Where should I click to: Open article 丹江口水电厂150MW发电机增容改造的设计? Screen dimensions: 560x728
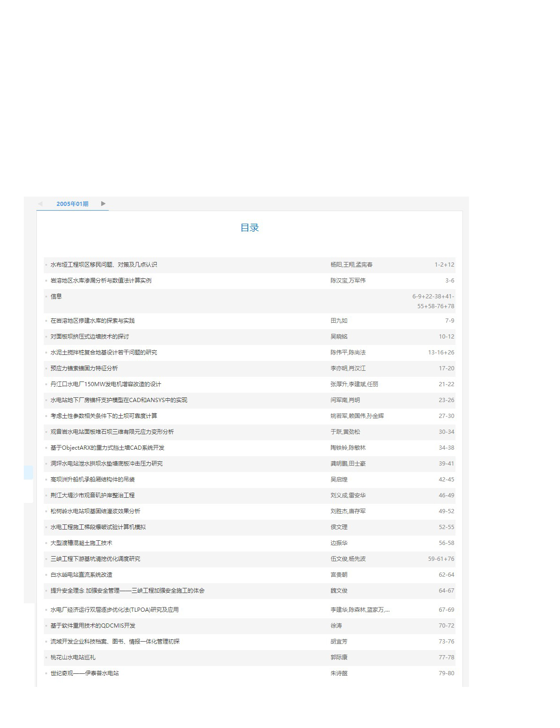[x=106, y=384]
